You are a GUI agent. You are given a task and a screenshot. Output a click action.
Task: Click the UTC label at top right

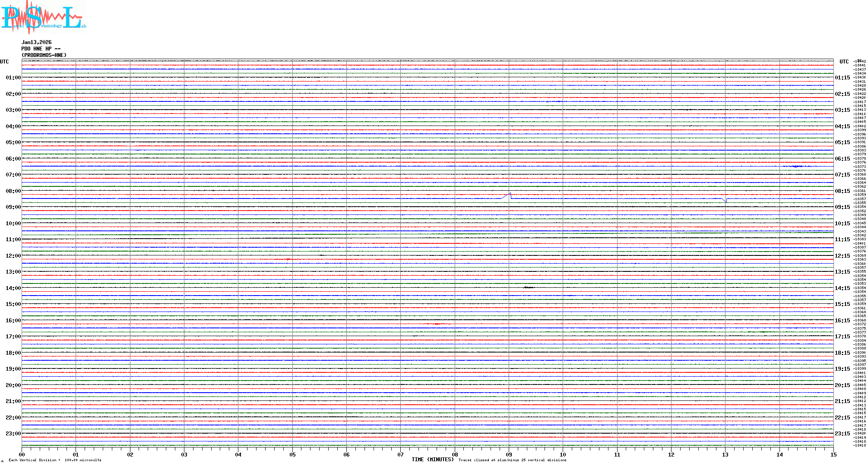point(844,62)
